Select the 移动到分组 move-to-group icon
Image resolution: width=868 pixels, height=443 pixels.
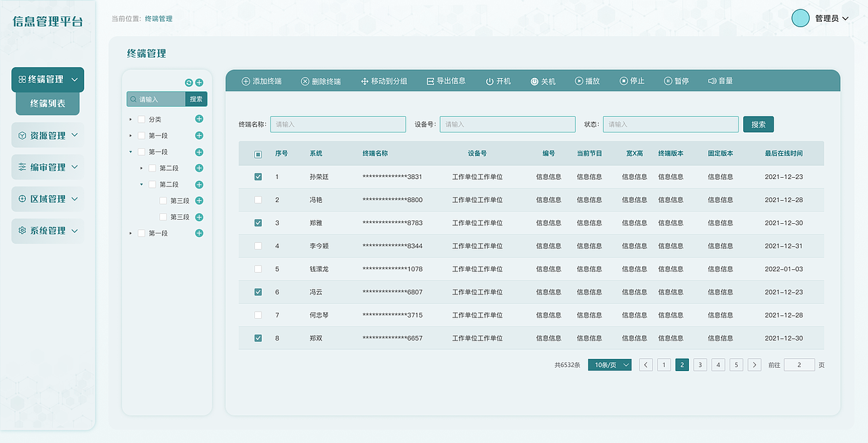pyautogui.click(x=365, y=80)
